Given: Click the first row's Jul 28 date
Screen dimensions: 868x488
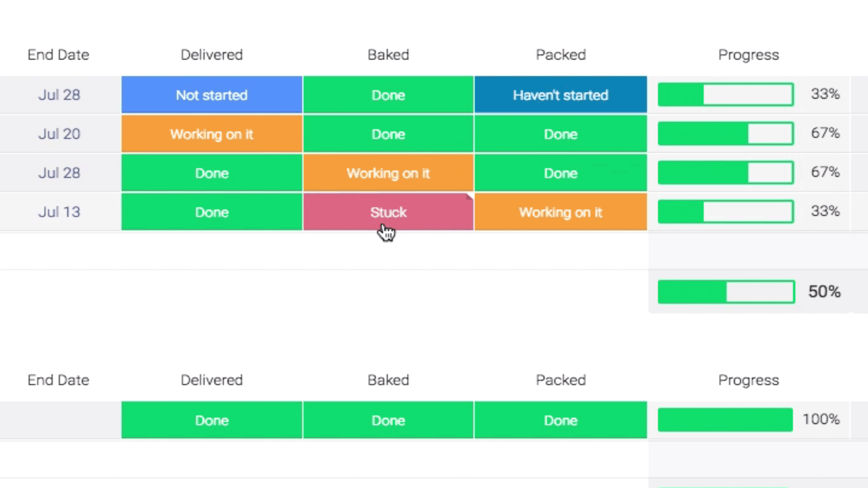Looking at the screenshot, I should tap(59, 95).
